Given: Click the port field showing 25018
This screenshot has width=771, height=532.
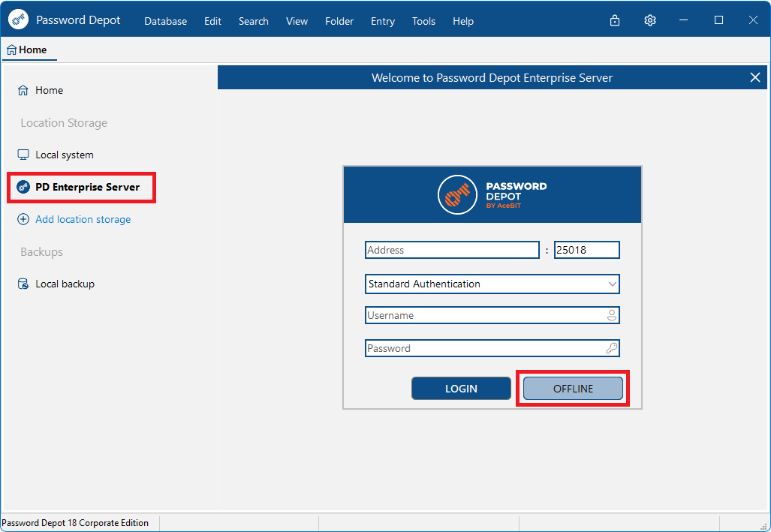Looking at the screenshot, I should [586, 250].
